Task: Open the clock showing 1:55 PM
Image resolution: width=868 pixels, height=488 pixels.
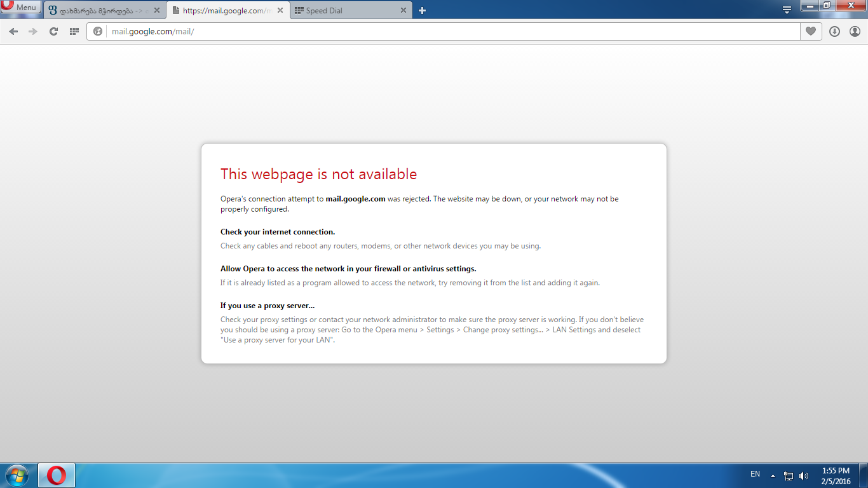Action: click(836, 476)
